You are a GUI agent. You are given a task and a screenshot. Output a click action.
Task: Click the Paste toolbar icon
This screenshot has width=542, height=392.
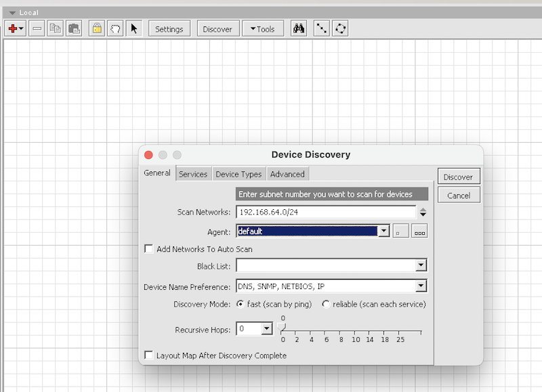pyautogui.click(x=75, y=28)
